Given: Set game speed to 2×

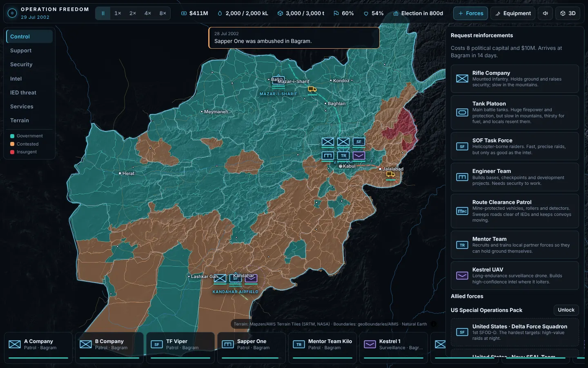Looking at the screenshot, I should [133, 13].
